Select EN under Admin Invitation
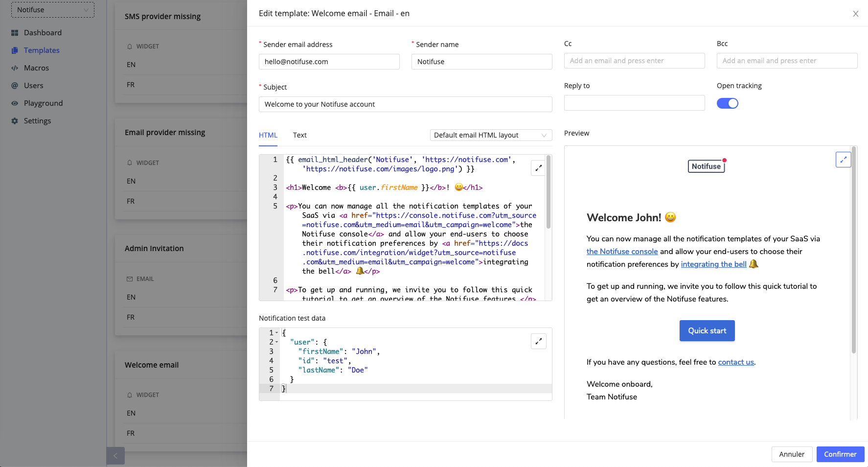 click(x=131, y=297)
